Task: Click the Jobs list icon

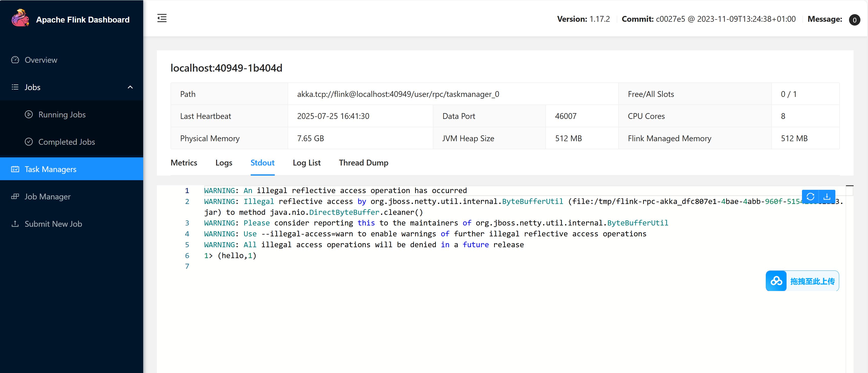Action: [15, 87]
